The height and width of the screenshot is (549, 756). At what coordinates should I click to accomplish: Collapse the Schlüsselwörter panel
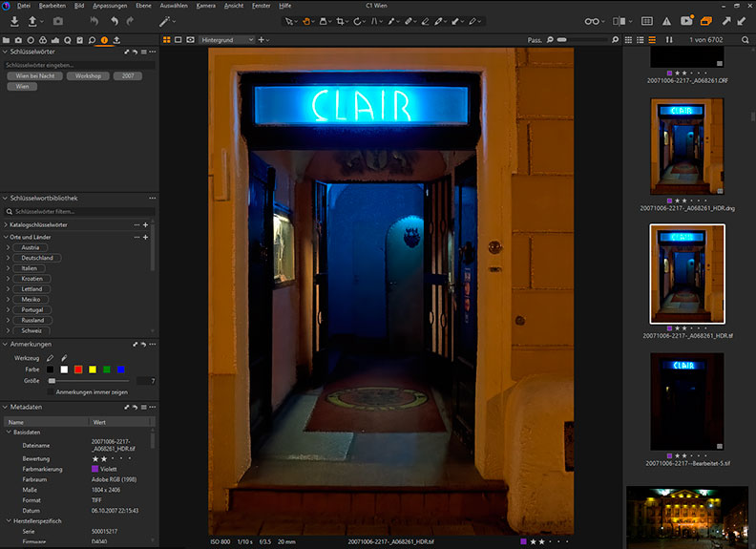(6, 52)
